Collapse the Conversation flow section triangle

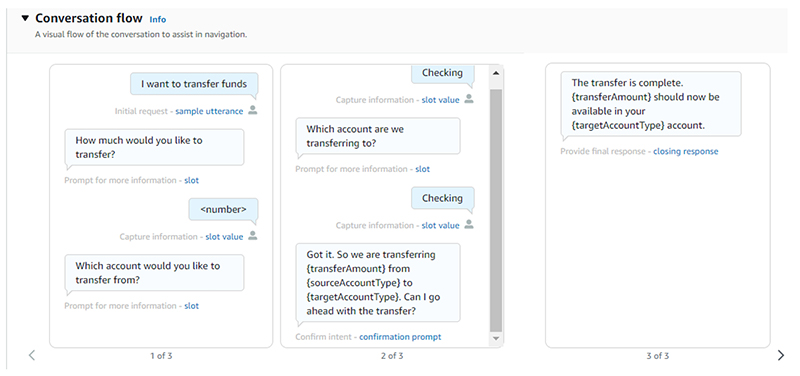coord(25,19)
